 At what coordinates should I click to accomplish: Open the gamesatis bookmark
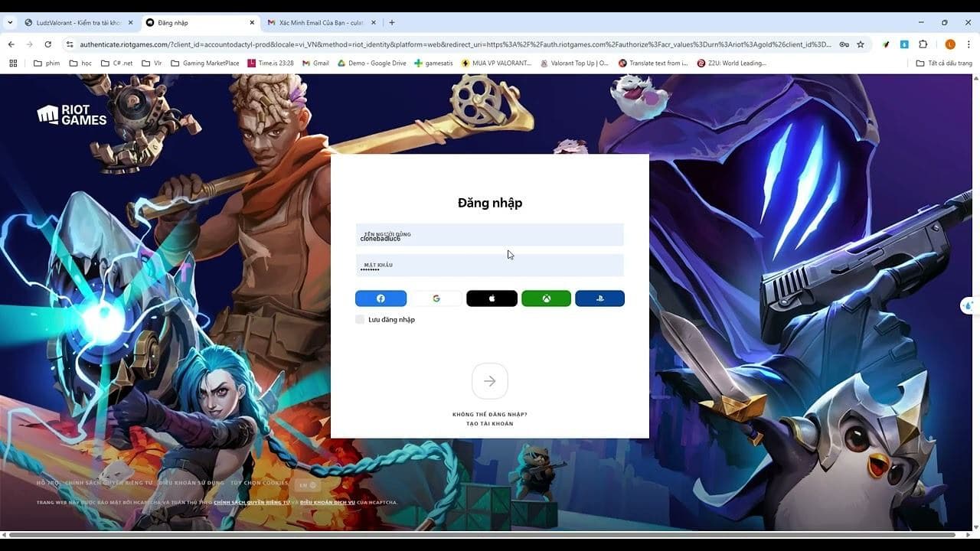click(434, 64)
